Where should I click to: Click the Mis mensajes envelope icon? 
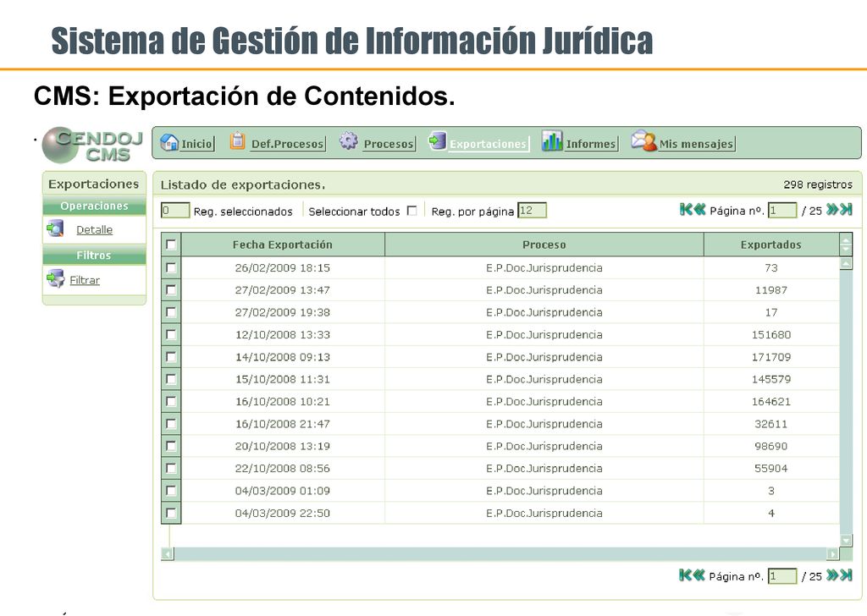(643, 140)
